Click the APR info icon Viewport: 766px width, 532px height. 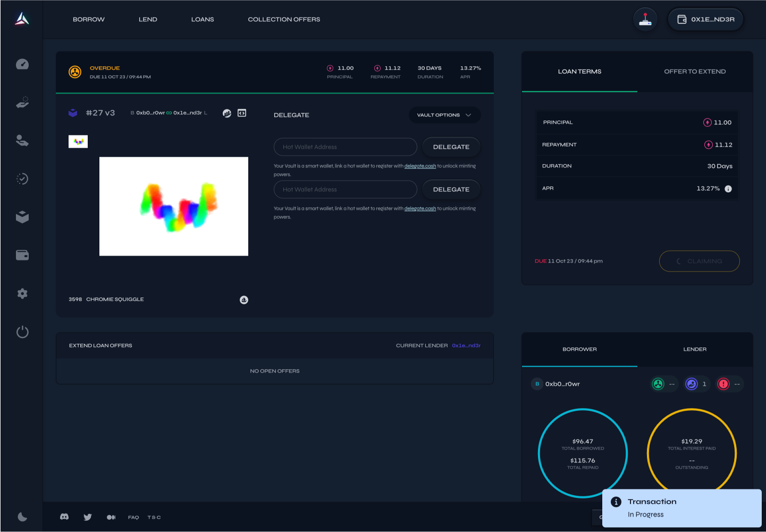point(728,189)
